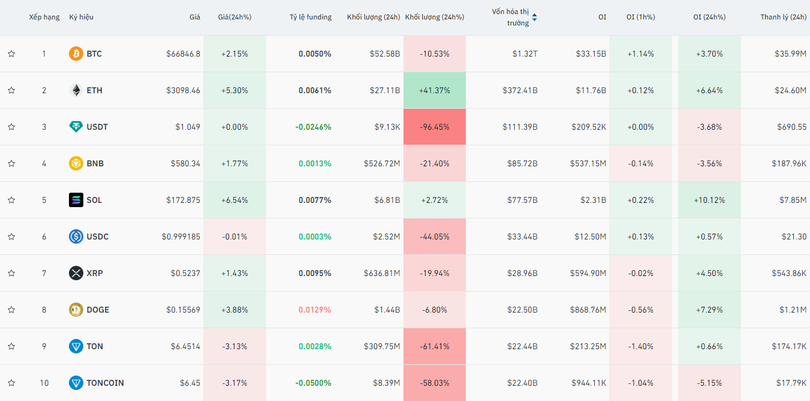This screenshot has width=810, height=401.
Task: Sort table by Giá(24h%) column
Action: [x=235, y=17]
